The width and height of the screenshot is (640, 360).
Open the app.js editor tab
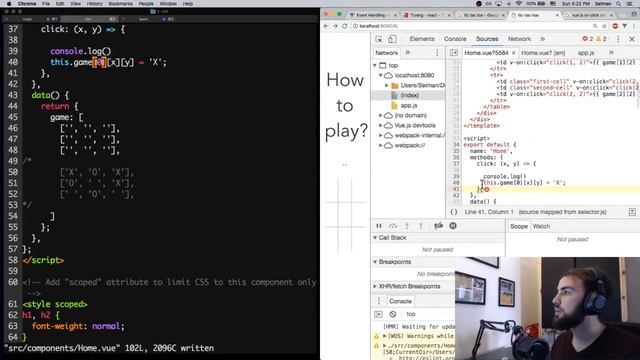(x=586, y=53)
